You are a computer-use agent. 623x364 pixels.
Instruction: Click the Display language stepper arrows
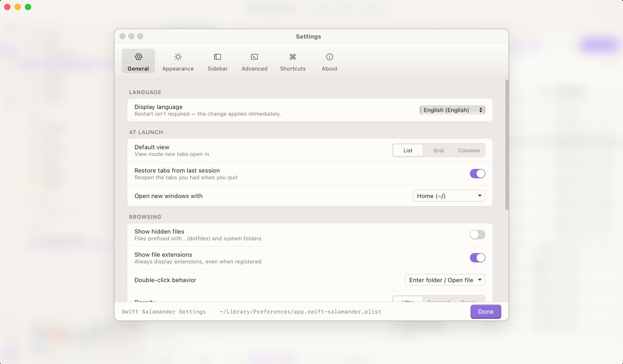480,110
